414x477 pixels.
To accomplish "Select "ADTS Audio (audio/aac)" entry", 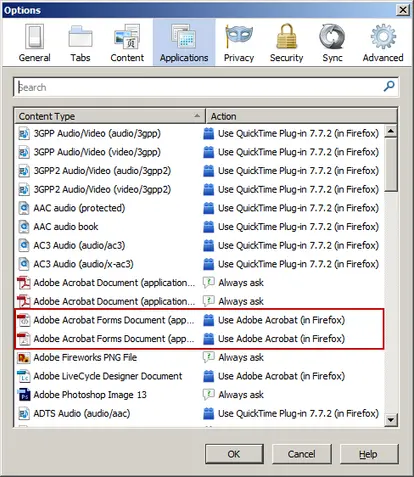I will [82, 414].
